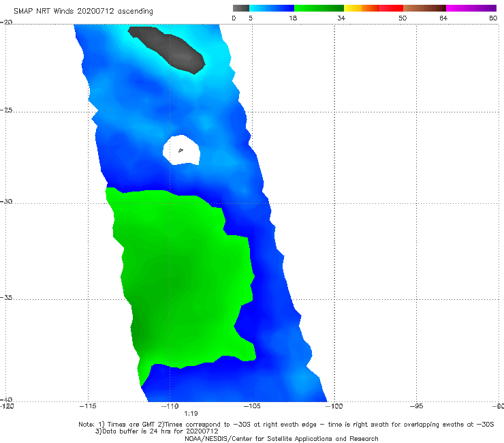Click the gray 0-5 segment of the color bar

(241, 8)
